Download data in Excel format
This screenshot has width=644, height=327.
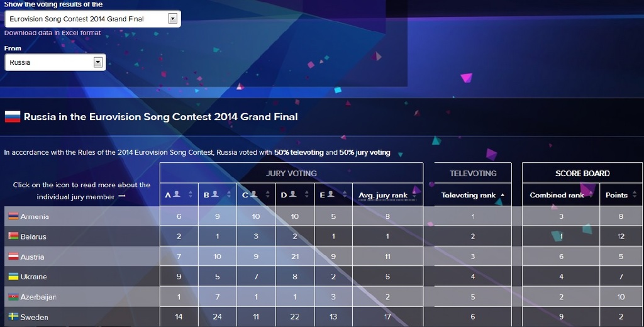(x=53, y=33)
